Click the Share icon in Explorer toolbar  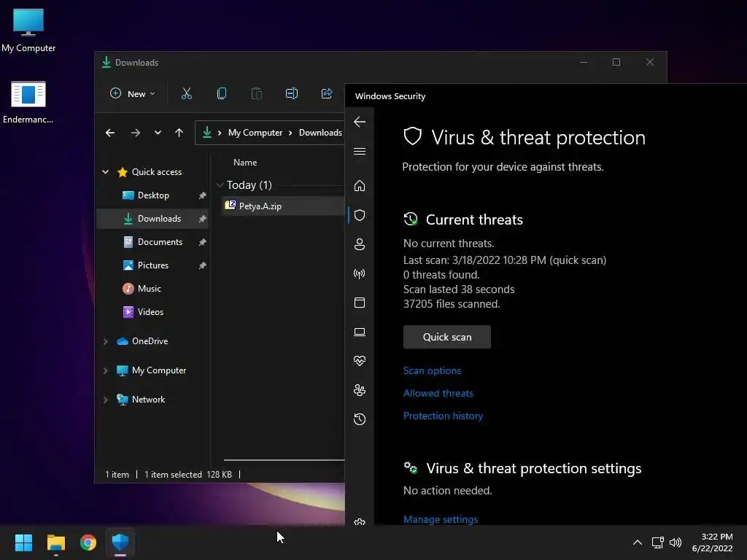327,94
